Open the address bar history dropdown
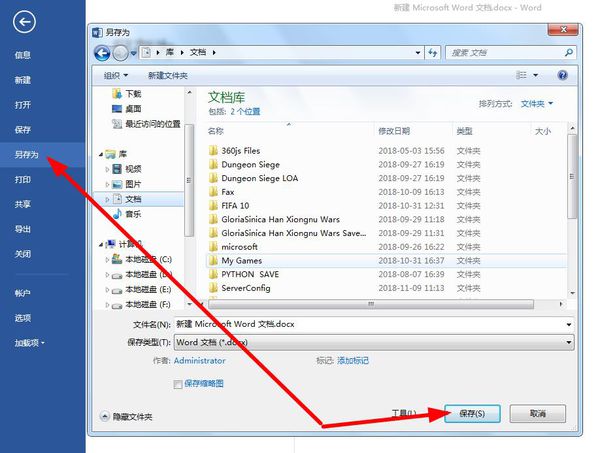The height and width of the screenshot is (453, 600). coord(418,52)
